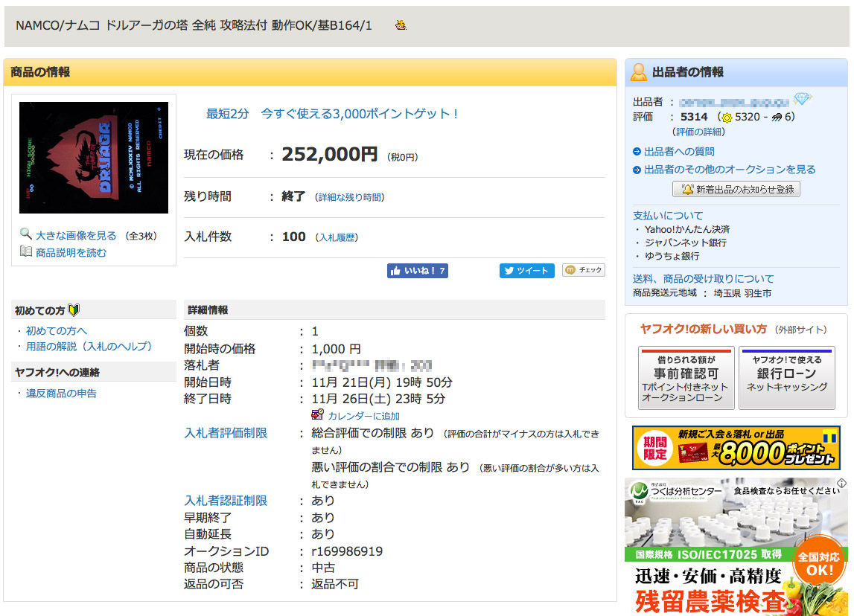Image resolution: width=854 pixels, height=616 pixels.
Task: Open 出品者のその他のオークションを見る link
Action: point(730,170)
